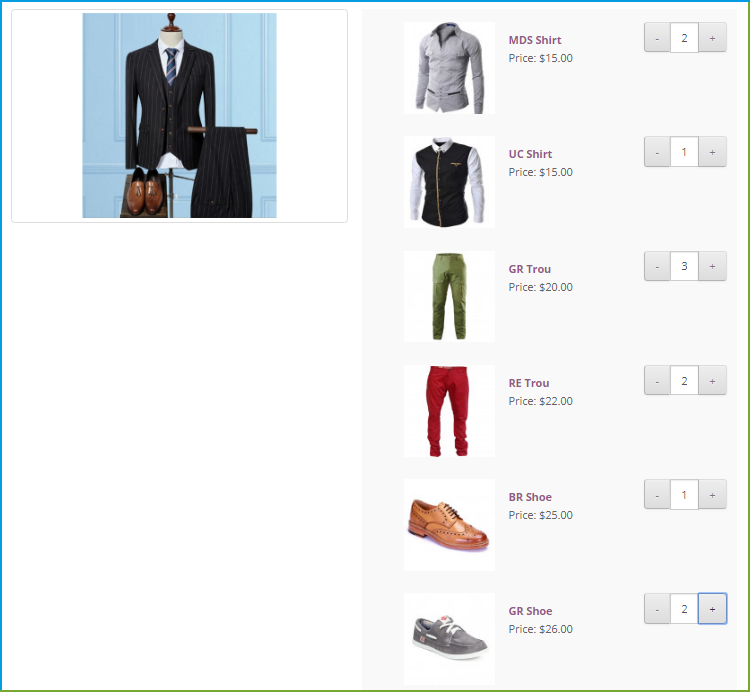Decrease GR Shoe quantity
Viewport: 750px width, 692px height.
click(x=657, y=609)
